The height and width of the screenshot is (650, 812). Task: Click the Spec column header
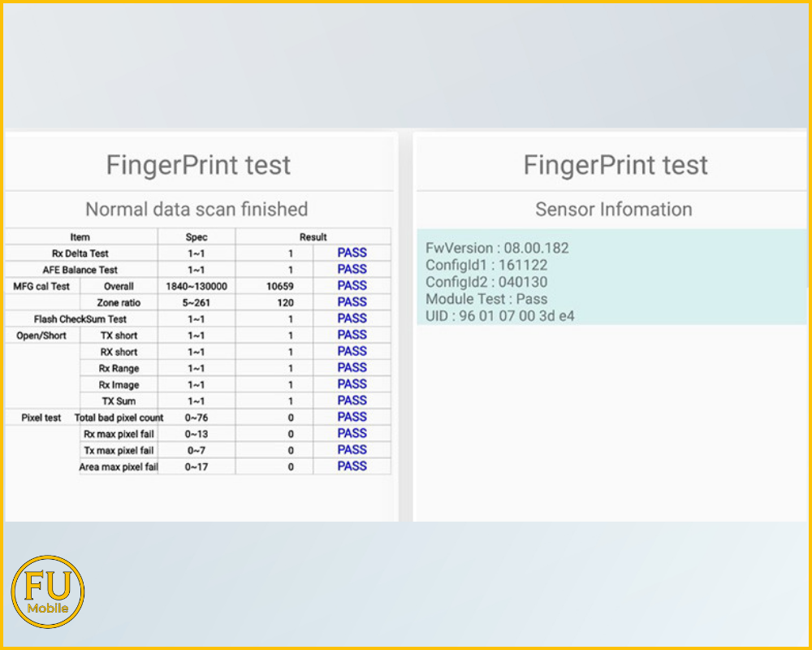tap(197, 237)
